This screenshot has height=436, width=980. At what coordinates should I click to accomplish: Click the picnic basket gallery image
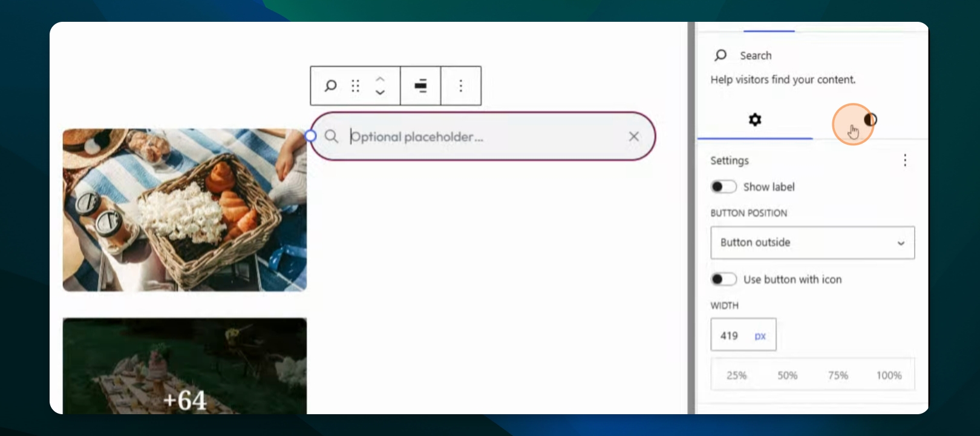[x=185, y=210]
